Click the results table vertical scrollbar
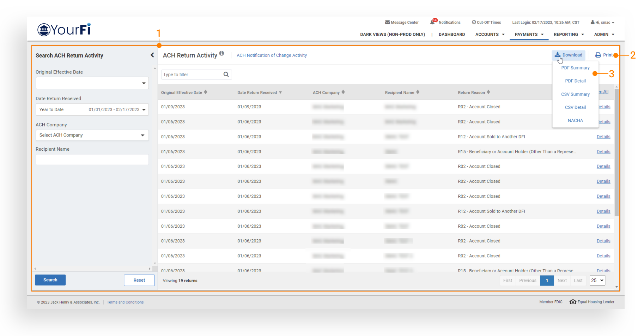 (616, 152)
